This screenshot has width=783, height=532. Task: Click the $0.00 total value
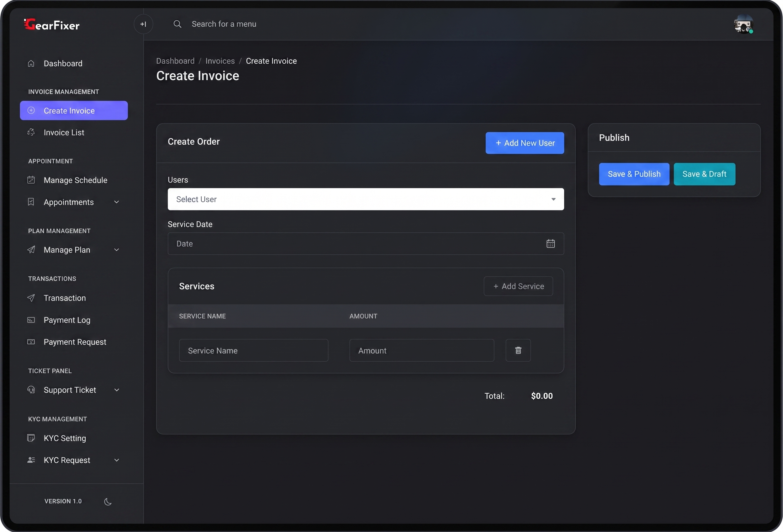click(542, 396)
